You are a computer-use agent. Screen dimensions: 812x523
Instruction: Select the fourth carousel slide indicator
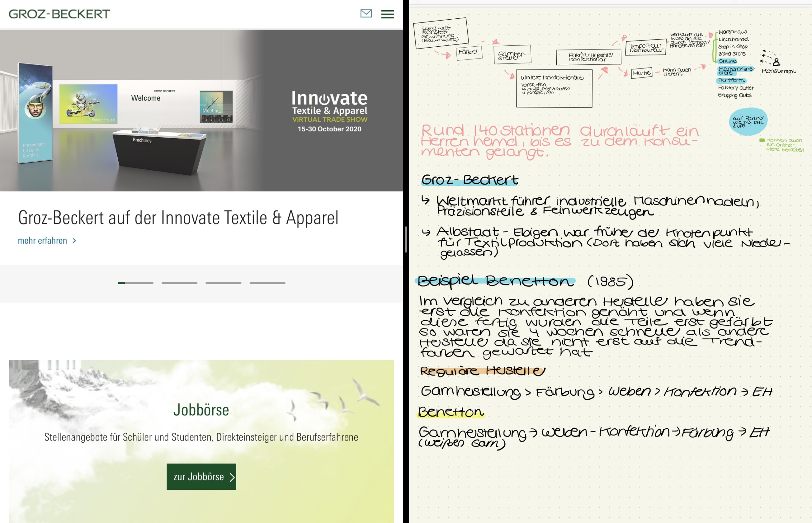point(267,283)
